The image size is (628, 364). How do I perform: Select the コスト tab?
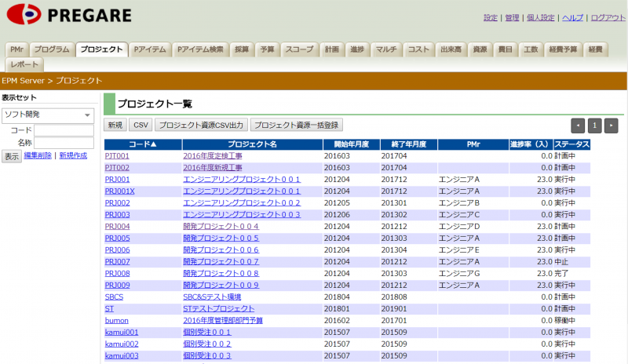coord(418,49)
